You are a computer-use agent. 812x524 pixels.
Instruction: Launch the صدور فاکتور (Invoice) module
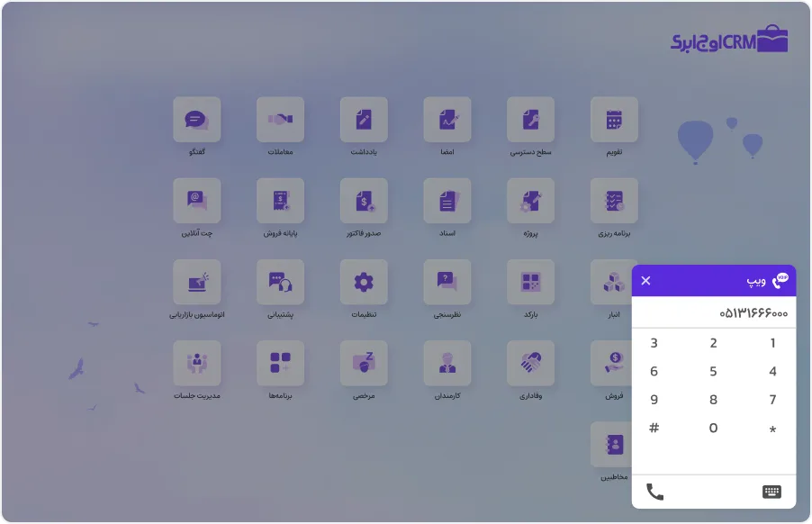tap(364, 201)
